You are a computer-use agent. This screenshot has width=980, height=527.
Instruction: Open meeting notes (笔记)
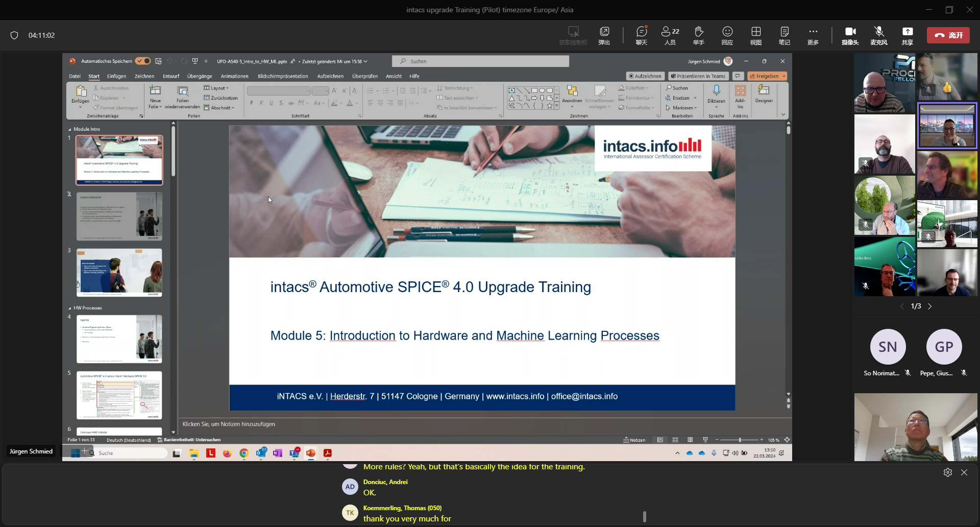tap(785, 35)
